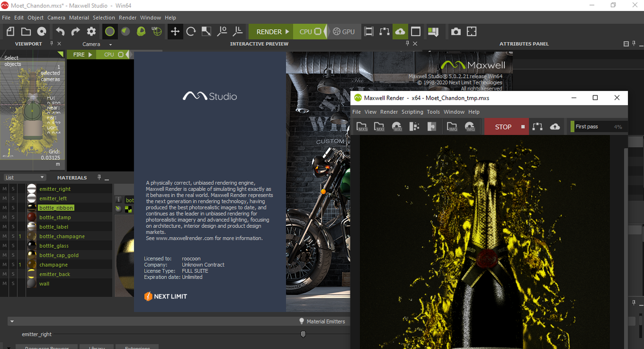Click Open MXS icon in Maxwell Render
The image size is (644, 349).
[x=362, y=127]
